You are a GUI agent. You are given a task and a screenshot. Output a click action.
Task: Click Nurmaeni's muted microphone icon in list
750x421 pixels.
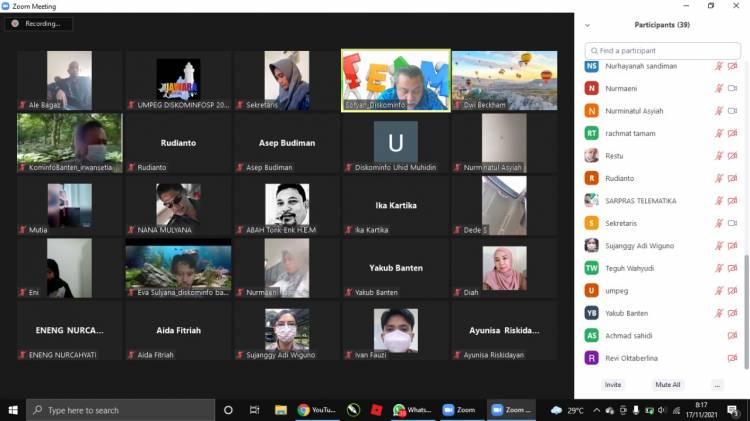coord(718,88)
